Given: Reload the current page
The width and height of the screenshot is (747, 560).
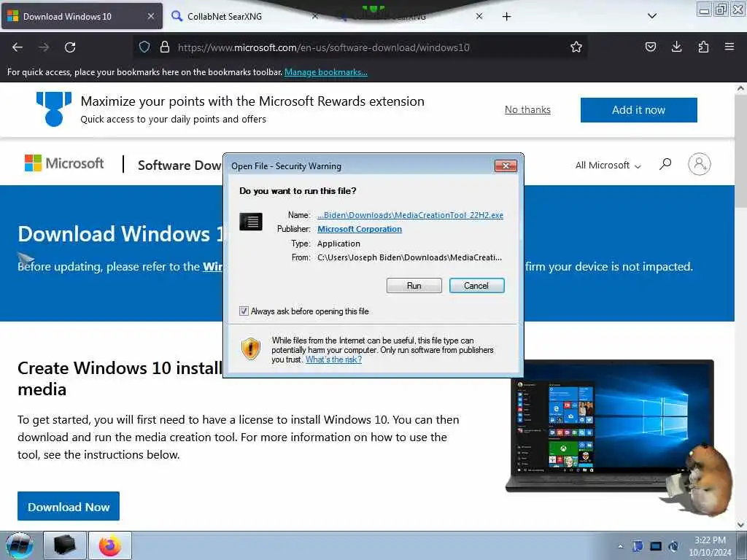Looking at the screenshot, I should tap(70, 47).
